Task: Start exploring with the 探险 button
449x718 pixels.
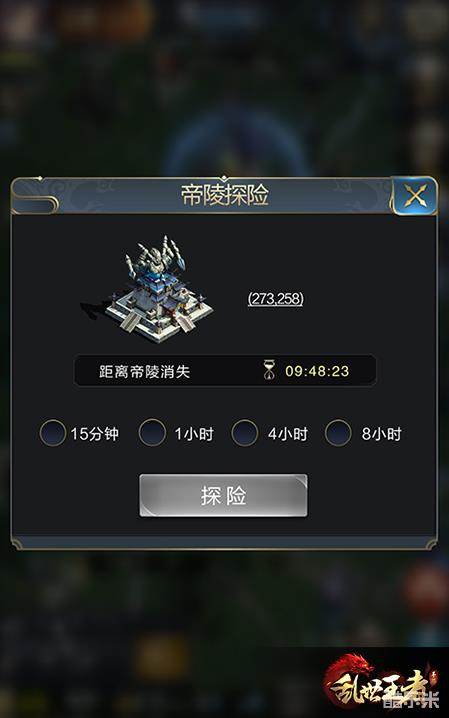Action: tap(223, 495)
